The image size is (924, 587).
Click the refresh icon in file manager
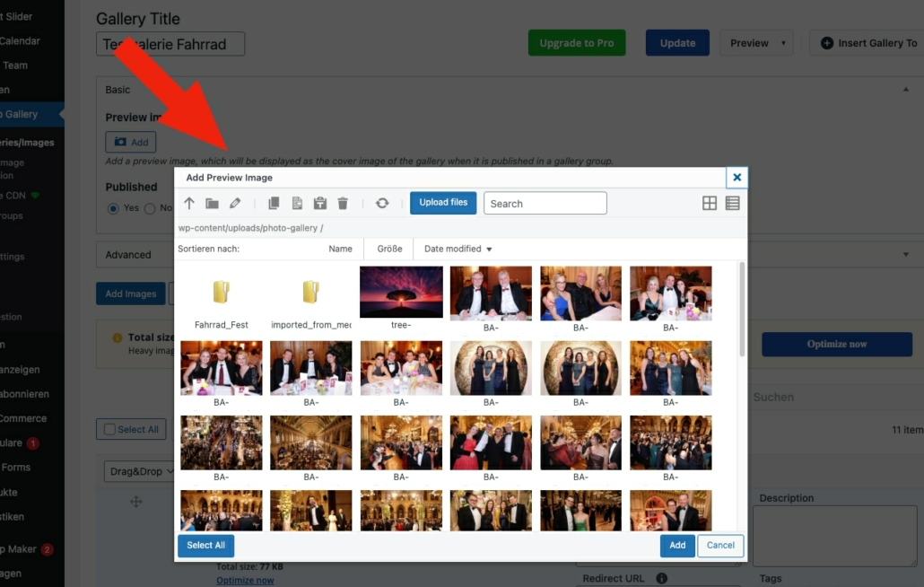[382, 204]
